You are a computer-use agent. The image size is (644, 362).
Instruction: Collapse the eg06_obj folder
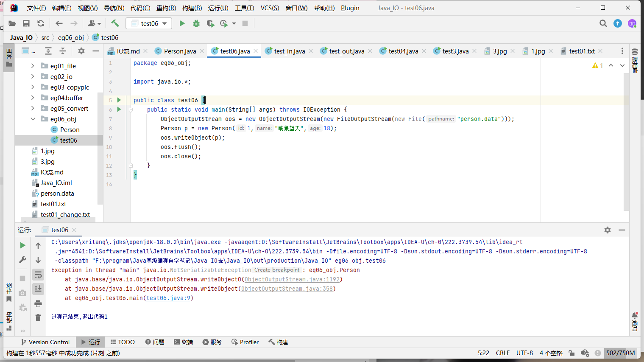point(33,119)
